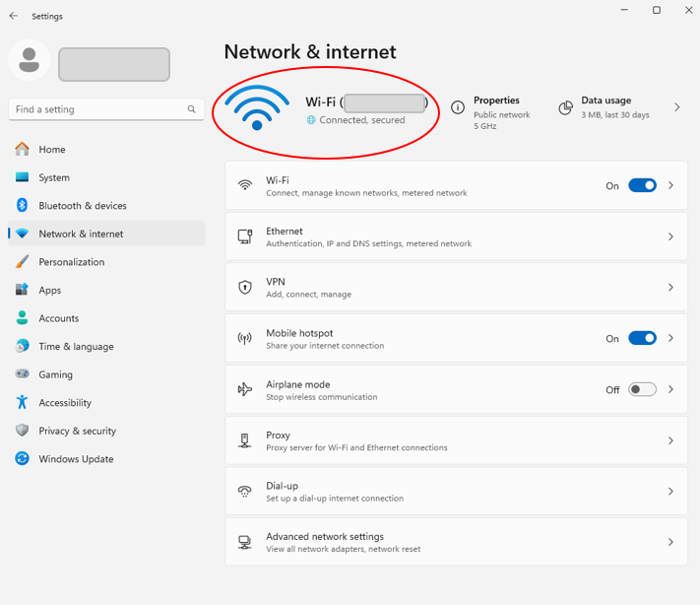Click the Find a setting search box
The height and width of the screenshot is (605, 700).
coord(98,109)
